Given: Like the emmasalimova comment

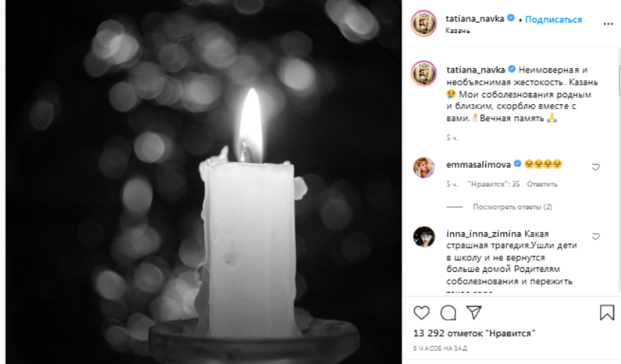Looking at the screenshot, I should coord(596,167).
